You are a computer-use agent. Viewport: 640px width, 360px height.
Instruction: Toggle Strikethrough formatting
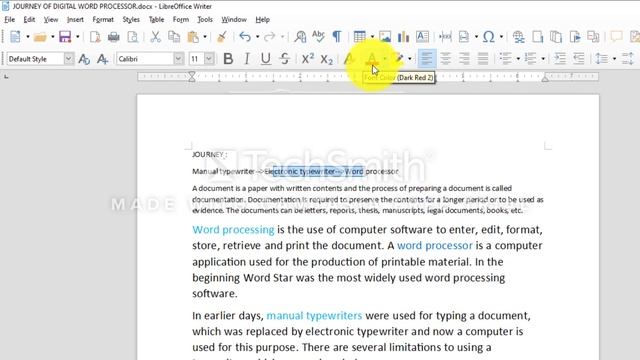coord(284,59)
